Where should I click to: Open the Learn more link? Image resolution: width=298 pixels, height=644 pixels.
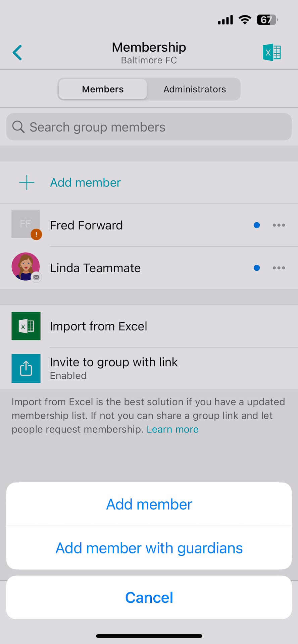(172, 429)
